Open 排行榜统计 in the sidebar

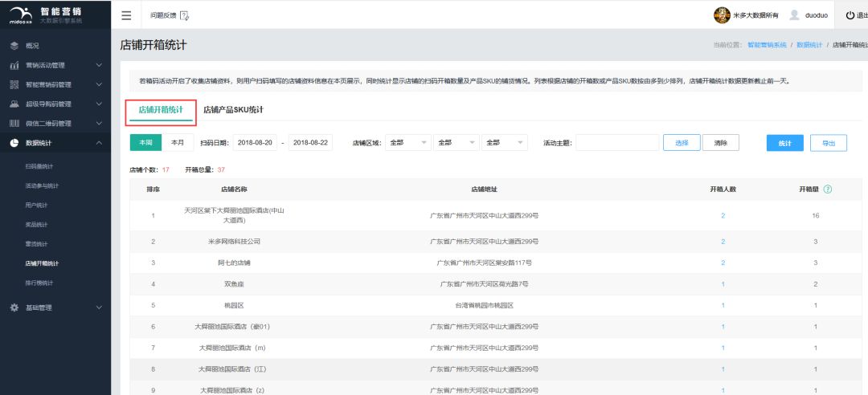39,283
